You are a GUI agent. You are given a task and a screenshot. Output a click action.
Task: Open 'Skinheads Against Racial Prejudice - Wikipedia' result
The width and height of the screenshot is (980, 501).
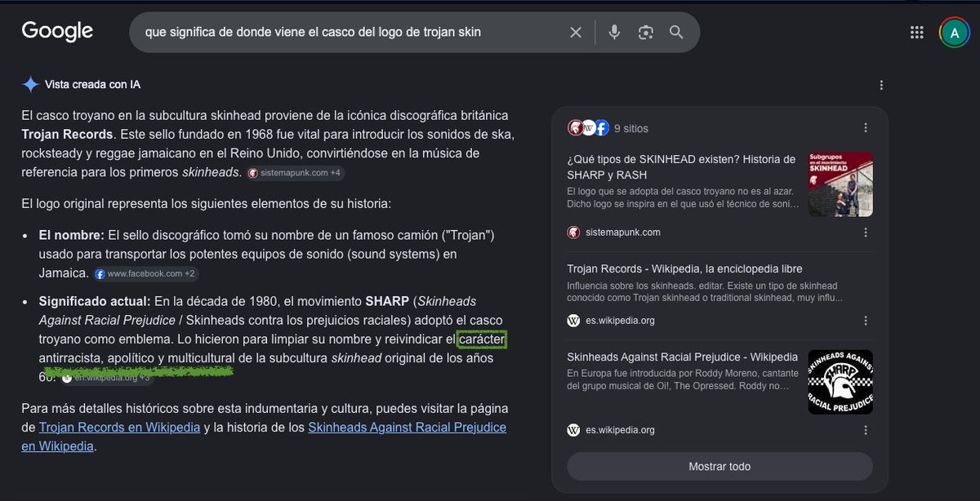682,357
